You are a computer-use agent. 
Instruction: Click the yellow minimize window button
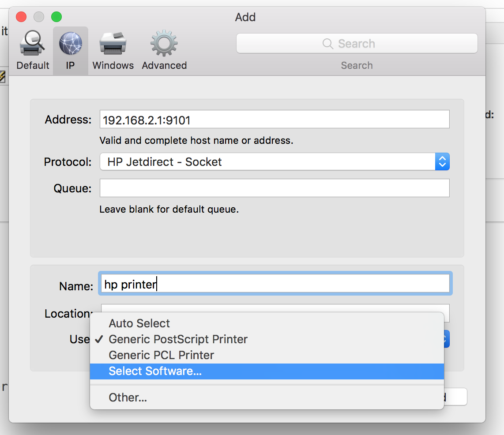[x=39, y=17]
